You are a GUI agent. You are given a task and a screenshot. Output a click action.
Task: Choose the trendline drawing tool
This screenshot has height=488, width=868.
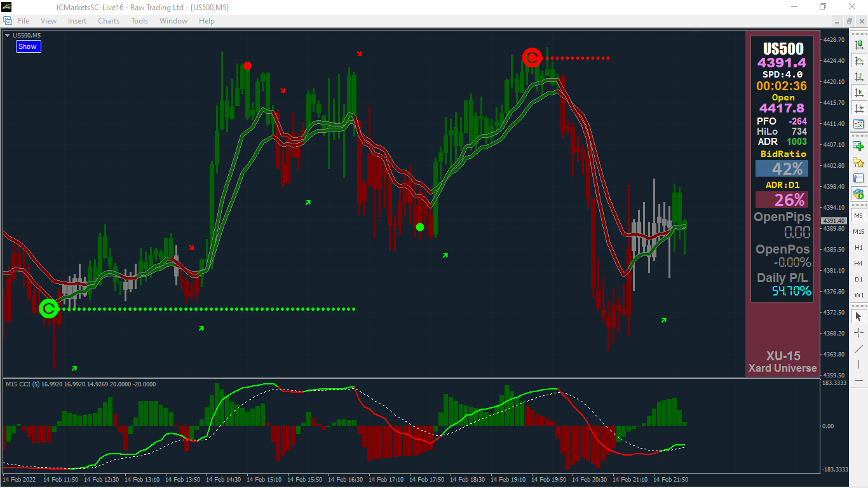pos(859,348)
